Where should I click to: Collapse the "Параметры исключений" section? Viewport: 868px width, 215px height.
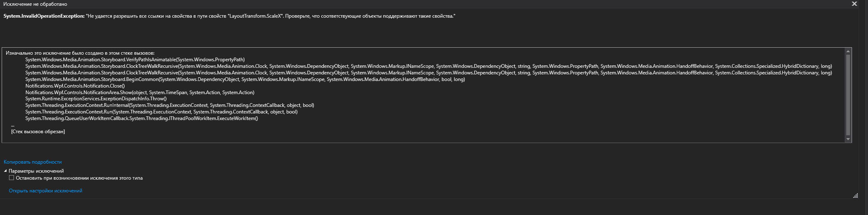pos(6,171)
